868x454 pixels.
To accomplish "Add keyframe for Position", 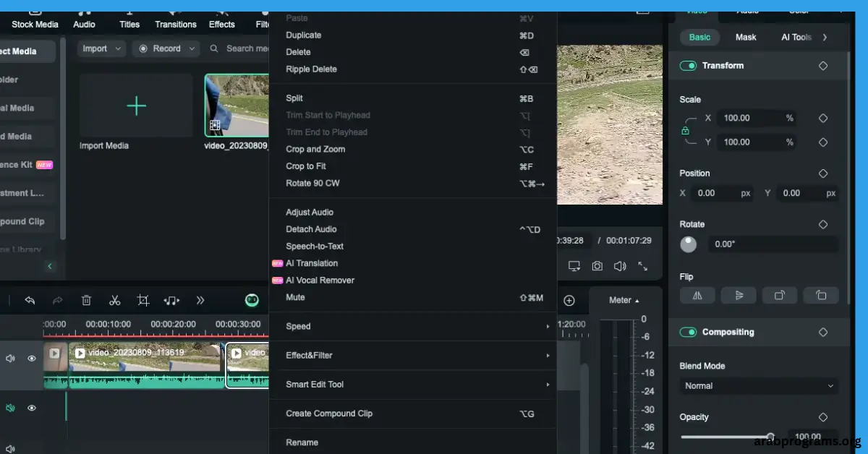I will [x=823, y=174].
